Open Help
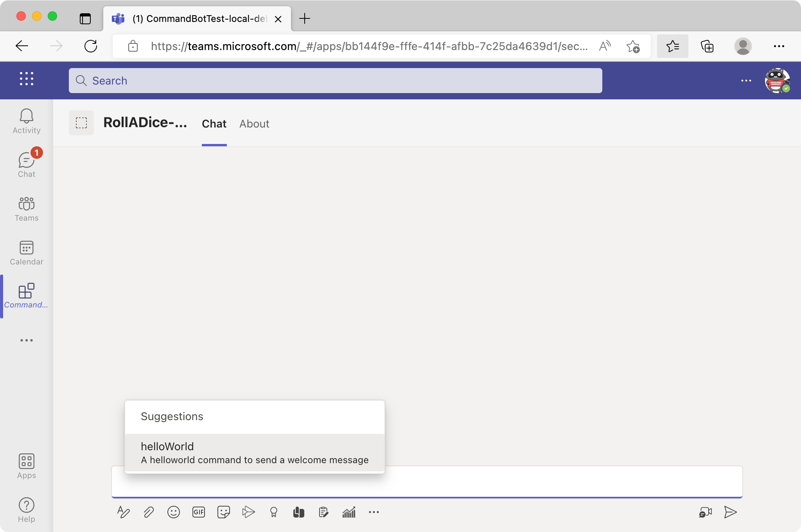Image resolution: width=801 pixels, height=532 pixels. pyautogui.click(x=27, y=510)
